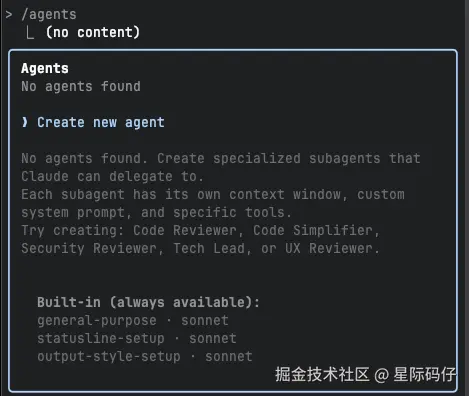
Task: Click sonnet model label beside general-purpose
Action: [x=205, y=321]
